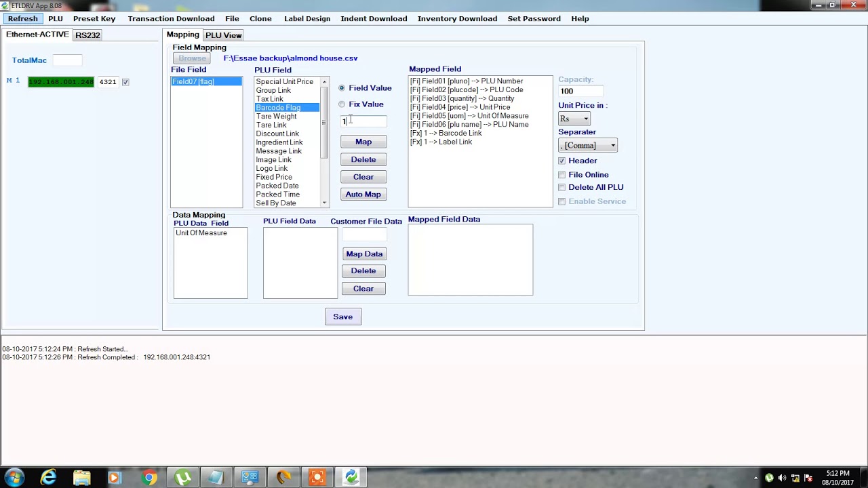Click the green IP address field 192.168.001.248
Viewport: 868px width, 488px height.
tap(61, 82)
